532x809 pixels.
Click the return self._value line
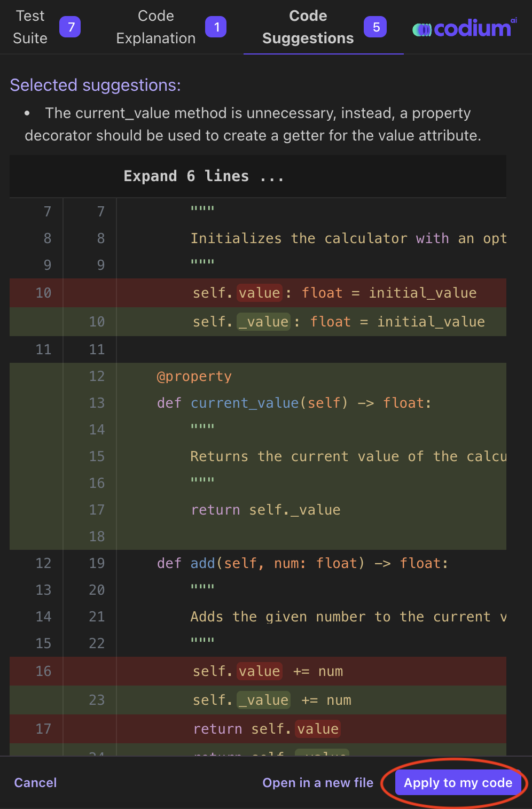[265, 510]
